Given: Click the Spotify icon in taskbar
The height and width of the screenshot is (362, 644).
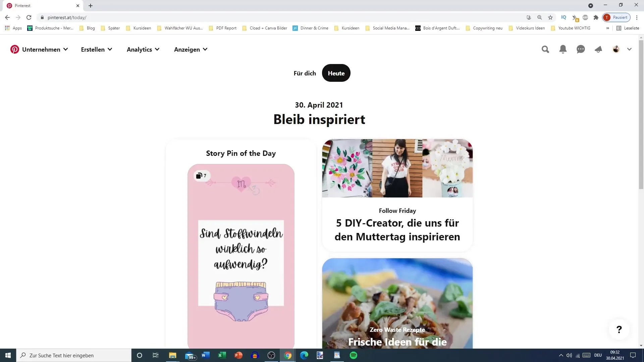Looking at the screenshot, I should point(354,355).
